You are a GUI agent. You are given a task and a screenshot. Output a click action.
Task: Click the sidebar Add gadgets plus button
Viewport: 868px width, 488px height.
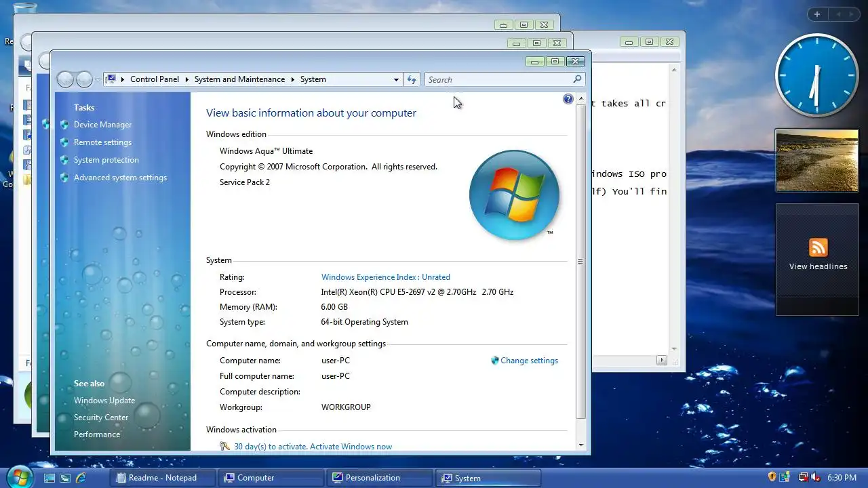click(817, 14)
